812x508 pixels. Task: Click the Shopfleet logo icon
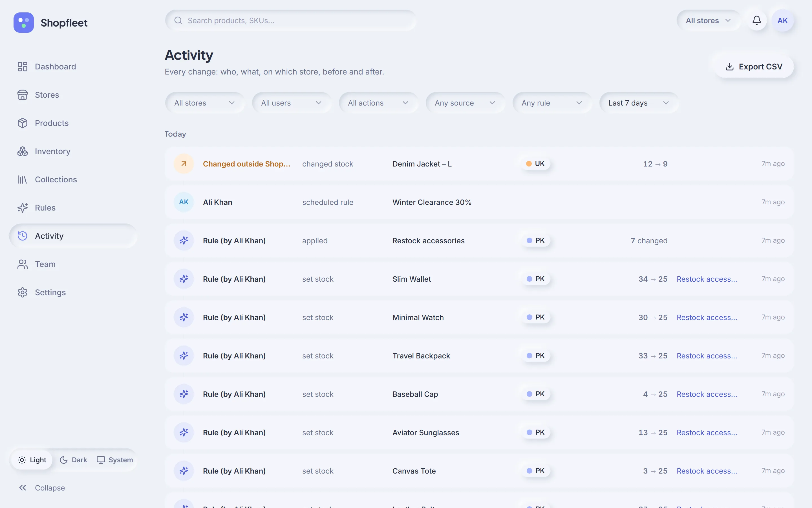coord(23,23)
